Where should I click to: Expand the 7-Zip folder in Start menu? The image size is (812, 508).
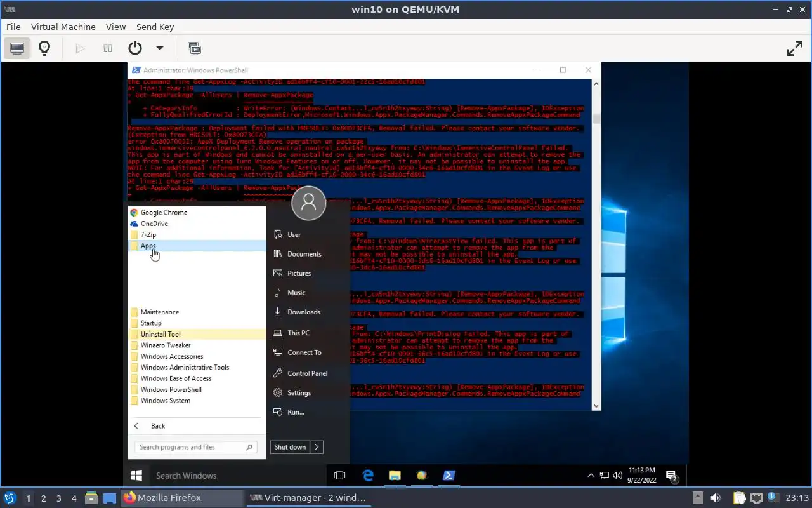pos(197,235)
